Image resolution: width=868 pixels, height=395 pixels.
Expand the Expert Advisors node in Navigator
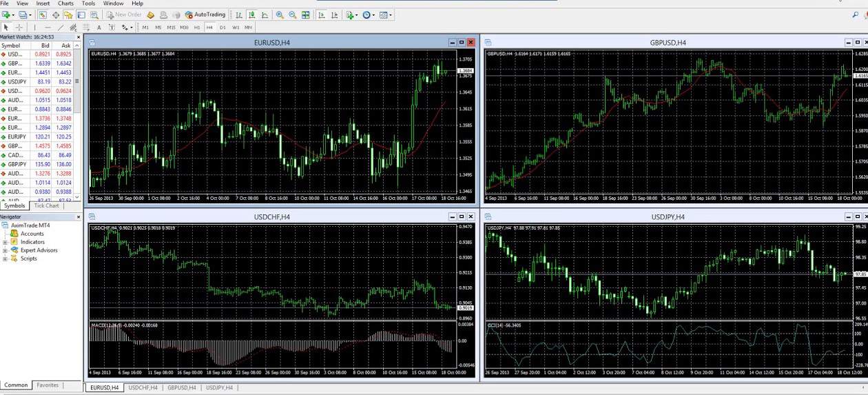pyautogui.click(x=5, y=250)
